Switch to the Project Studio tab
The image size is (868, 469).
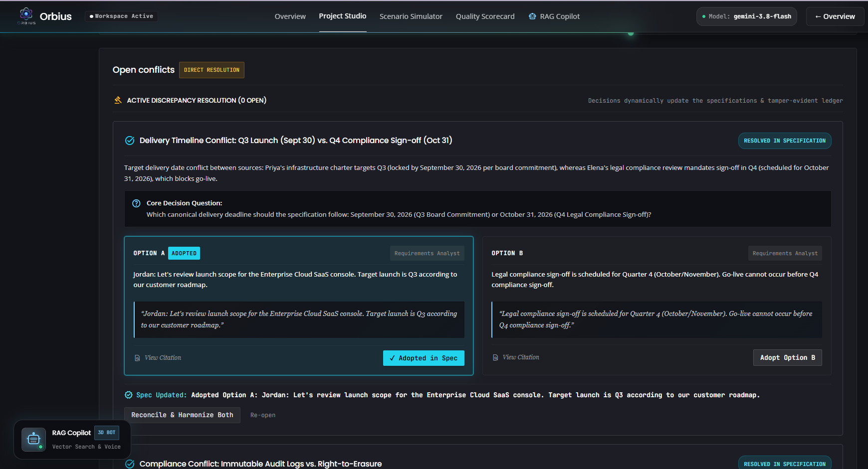point(343,16)
